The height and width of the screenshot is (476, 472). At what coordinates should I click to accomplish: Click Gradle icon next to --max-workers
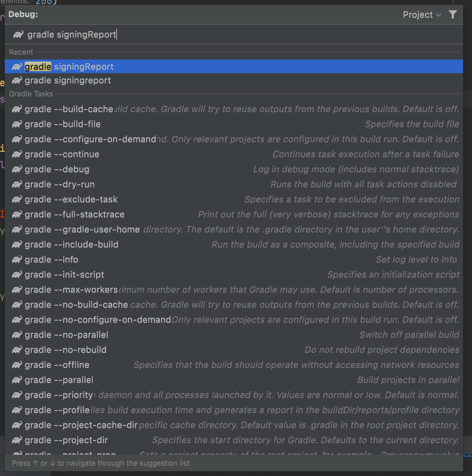pos(17,290)
